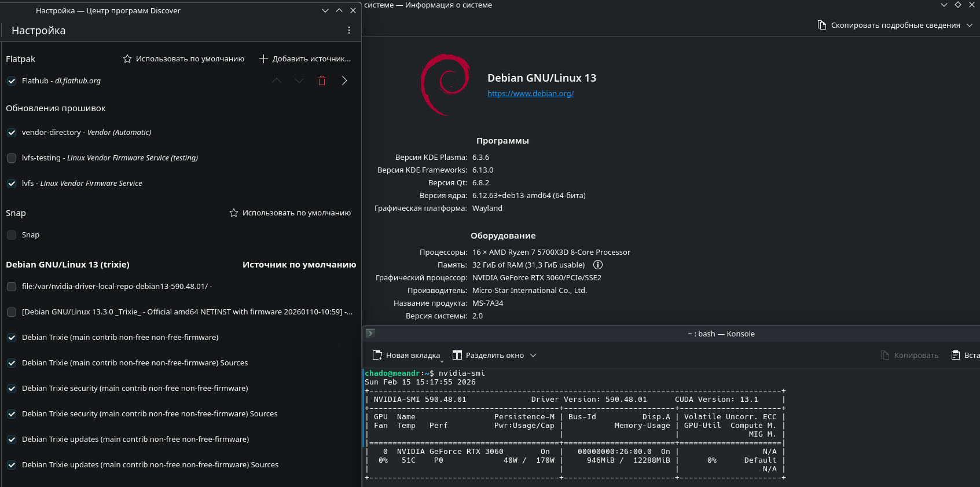Open the https://www.debian.org/ link
This screenshot has width=980, height=487.
click(530, 93)
